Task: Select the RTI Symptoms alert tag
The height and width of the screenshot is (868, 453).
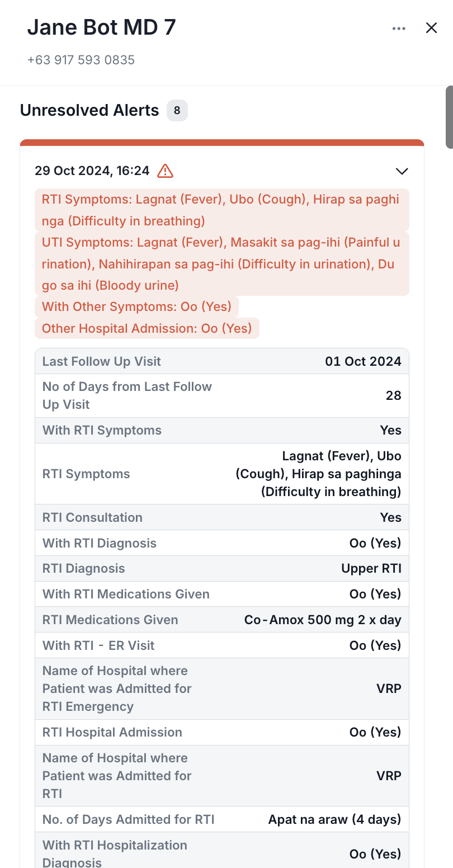Action: point(221,210)
